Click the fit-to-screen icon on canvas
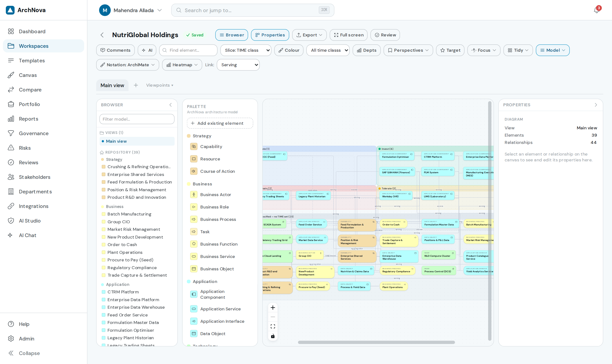612x364 pixels. [273, 326]
